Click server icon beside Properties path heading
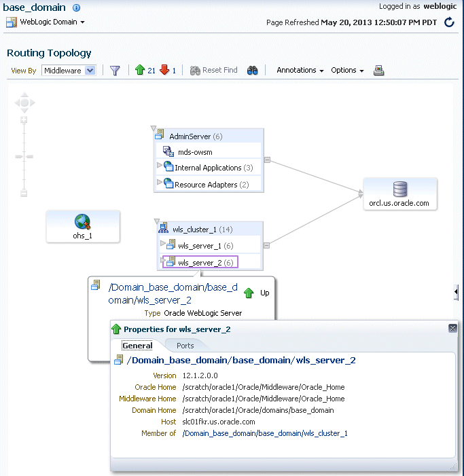This screenshot has width=464, height=476. pos(119,360)
